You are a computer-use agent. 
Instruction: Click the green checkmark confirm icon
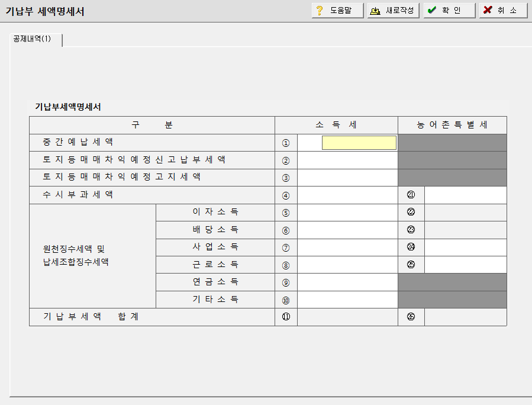432,10
